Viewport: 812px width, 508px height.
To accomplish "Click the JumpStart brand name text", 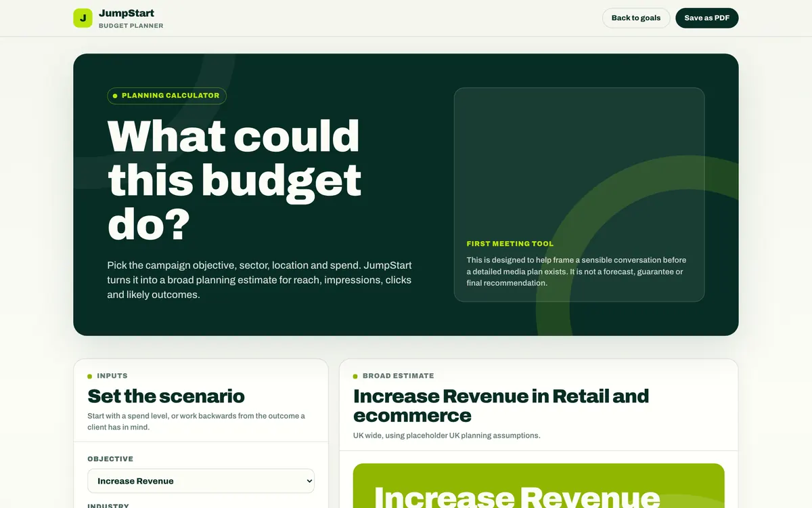I will pyautogui.click(x=126, y=13).
